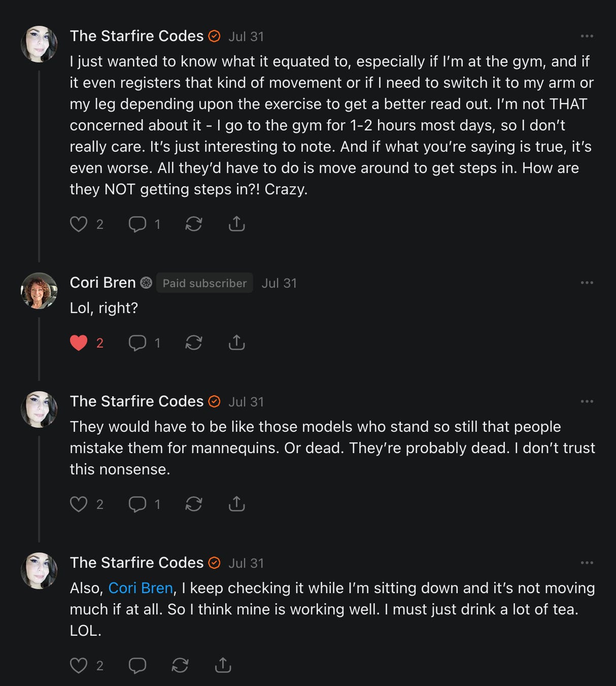The height and width of the screenshot is (686, 616).
Task: Unlike Cori Bren's "Lol, right?" comment
Action: tap(79, 343)
